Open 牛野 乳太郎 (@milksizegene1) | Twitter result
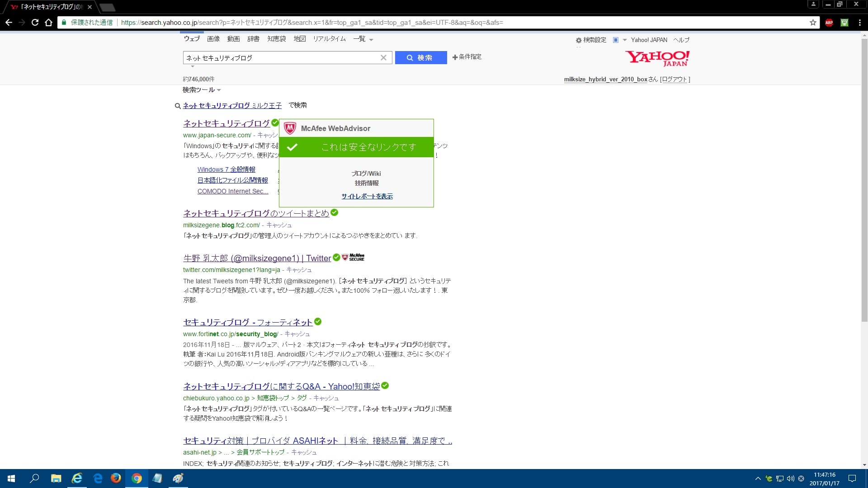This screenshot has height=488, width=868. [257, 258]
